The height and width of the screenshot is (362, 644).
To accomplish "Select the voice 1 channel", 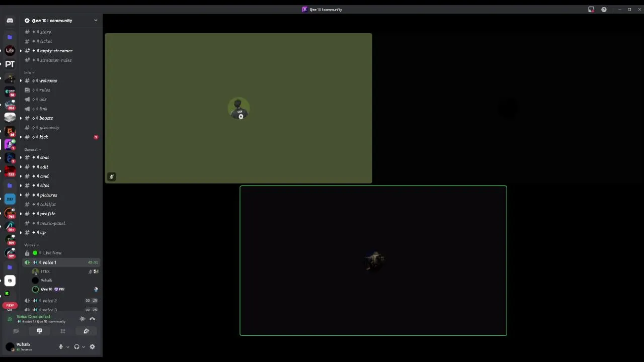I will pyautogui.click(x=61, y=262).
